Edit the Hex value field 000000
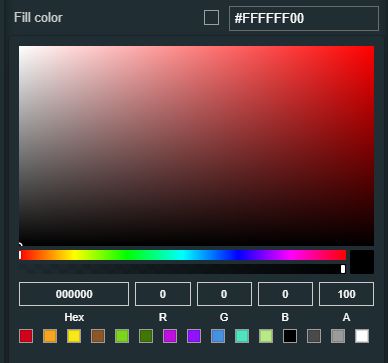The image size is (388, 363). pos(74,294)
